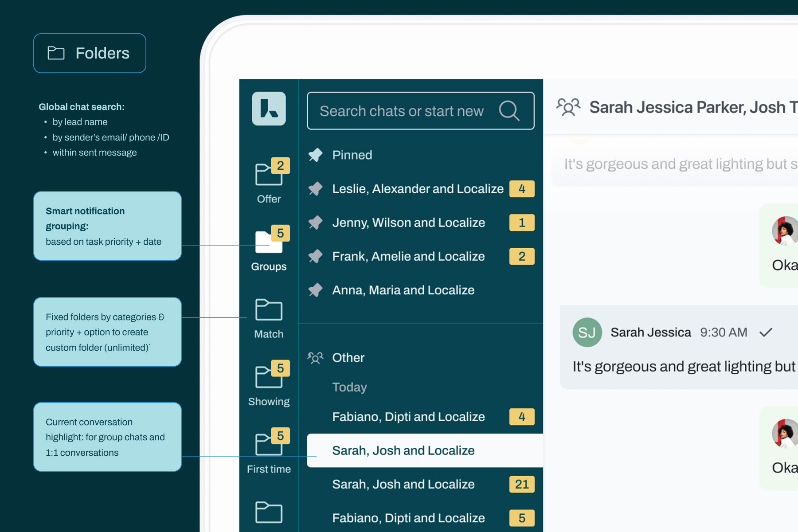The width and height of the screenshot is (798, 532).
Task: Open Sarah, Josh chat with 21 unread
Action: [x=421, y=484]
